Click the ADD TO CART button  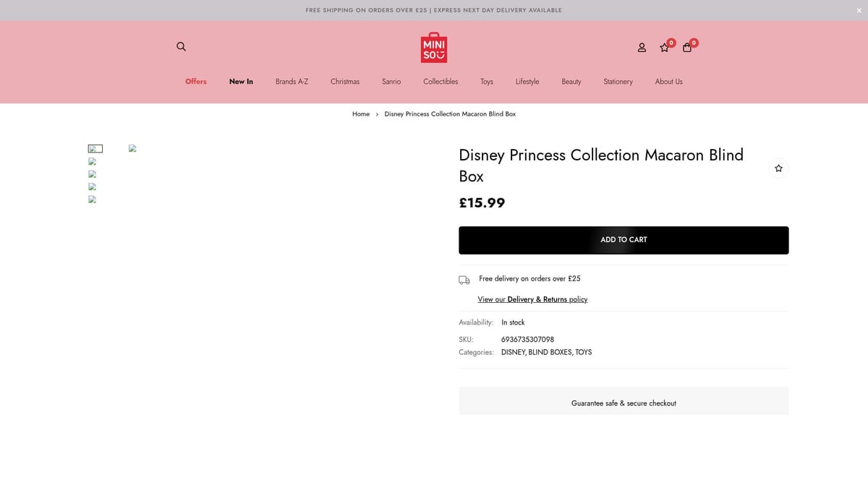point(624,239)
